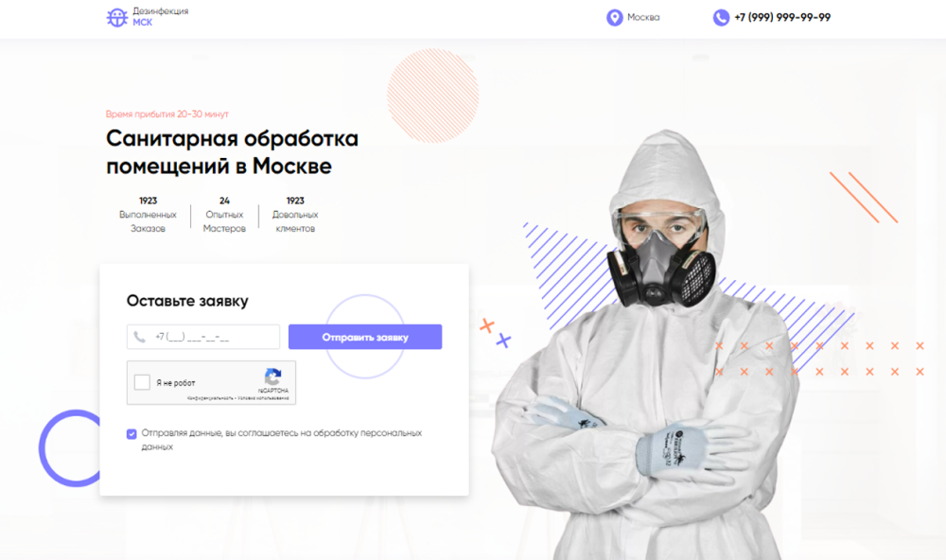Click the Отправить заявку button
Image resolution: width=946 pixels, height=560 pixels.
coord(365,337)
